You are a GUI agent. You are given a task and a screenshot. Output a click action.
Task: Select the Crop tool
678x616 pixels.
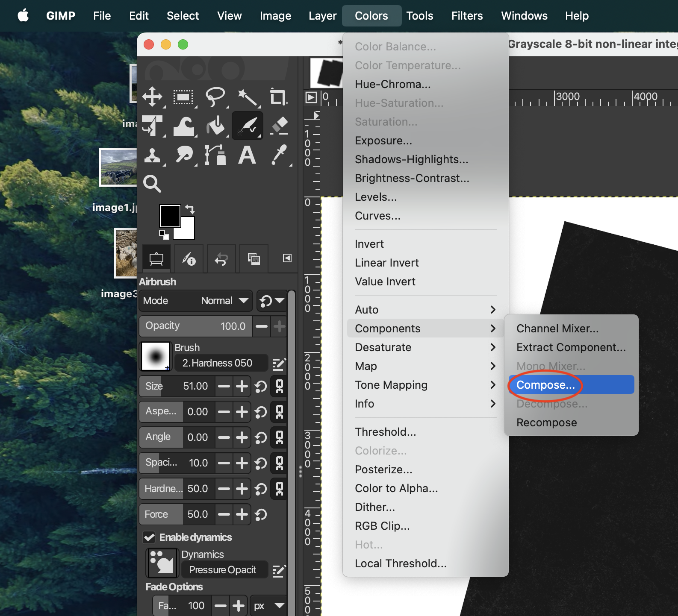278,97
